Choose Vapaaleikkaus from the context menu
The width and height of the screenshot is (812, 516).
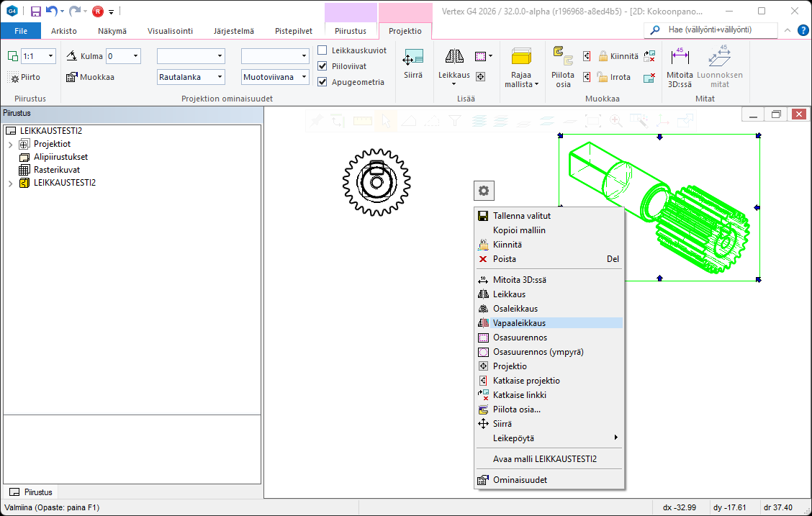pos(519,323)
